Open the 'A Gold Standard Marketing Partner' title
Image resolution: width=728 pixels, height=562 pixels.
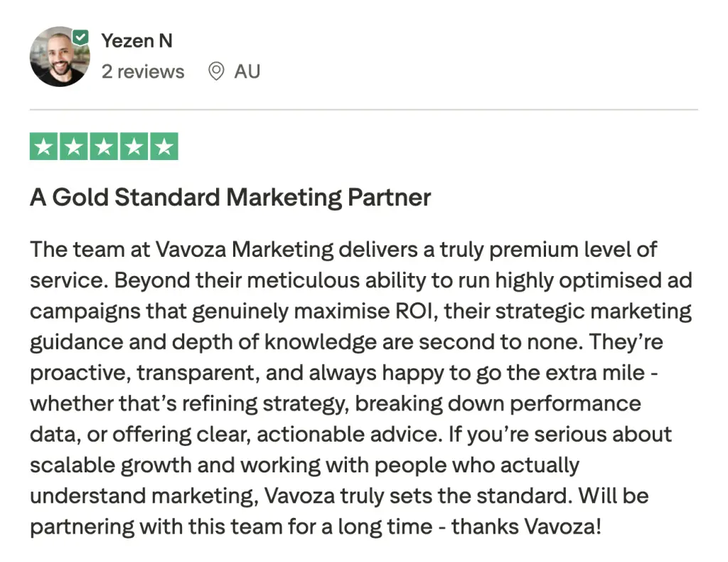click(230, 197)
